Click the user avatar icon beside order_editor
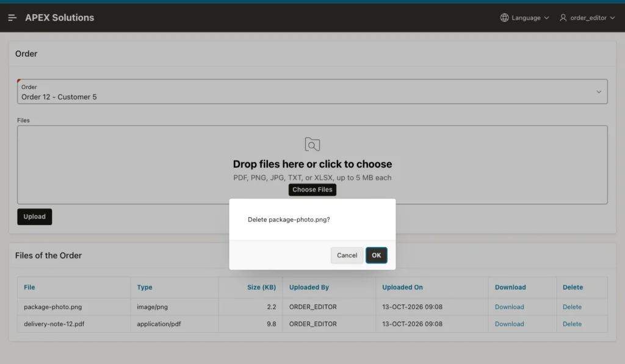The height and width of the screenshot is (364, 625). [563, 18]
